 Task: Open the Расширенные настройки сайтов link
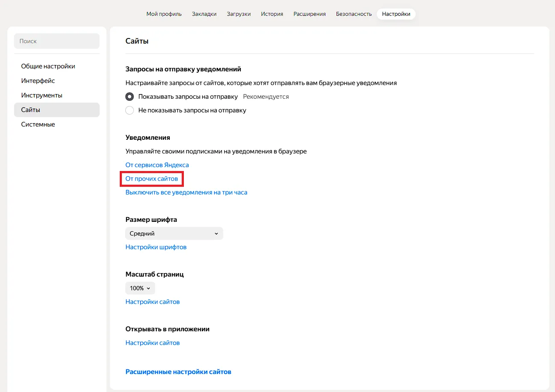(x=178, y=372)
